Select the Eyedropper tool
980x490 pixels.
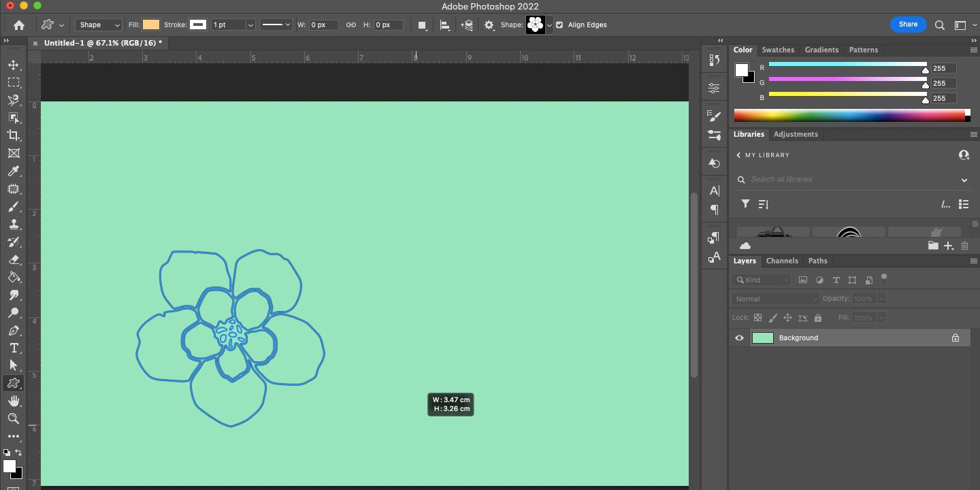pos(13,171)
